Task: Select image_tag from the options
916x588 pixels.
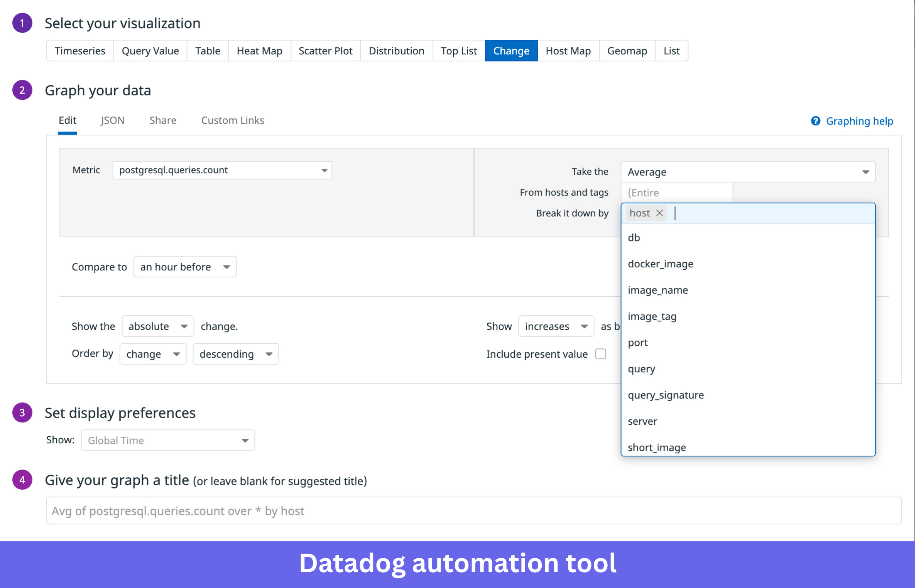Action: coord(748,316)
